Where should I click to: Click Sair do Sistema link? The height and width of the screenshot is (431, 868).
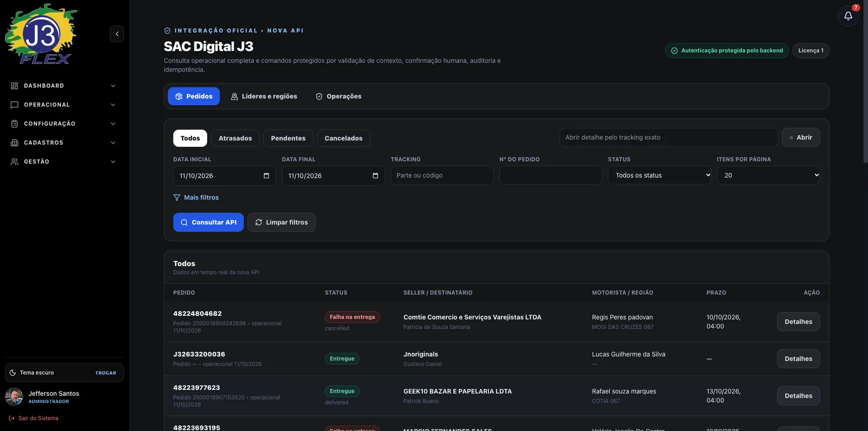pos(34,418)
